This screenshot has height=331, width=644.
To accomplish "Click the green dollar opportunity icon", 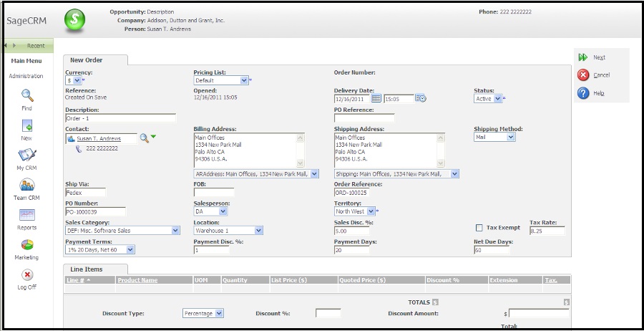I will (x=74, y=20).
